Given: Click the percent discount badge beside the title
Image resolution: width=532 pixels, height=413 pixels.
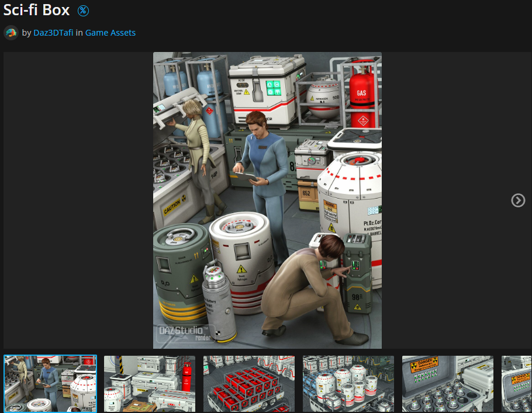Looking at the screenshot, I should 83,11.
